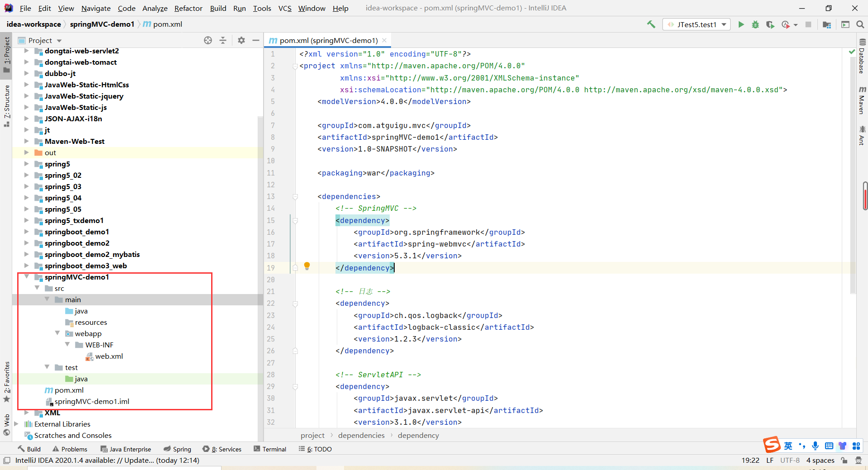Collapse the test folder
The height and width of the screenshot is (470, 868).
[47, 367]
